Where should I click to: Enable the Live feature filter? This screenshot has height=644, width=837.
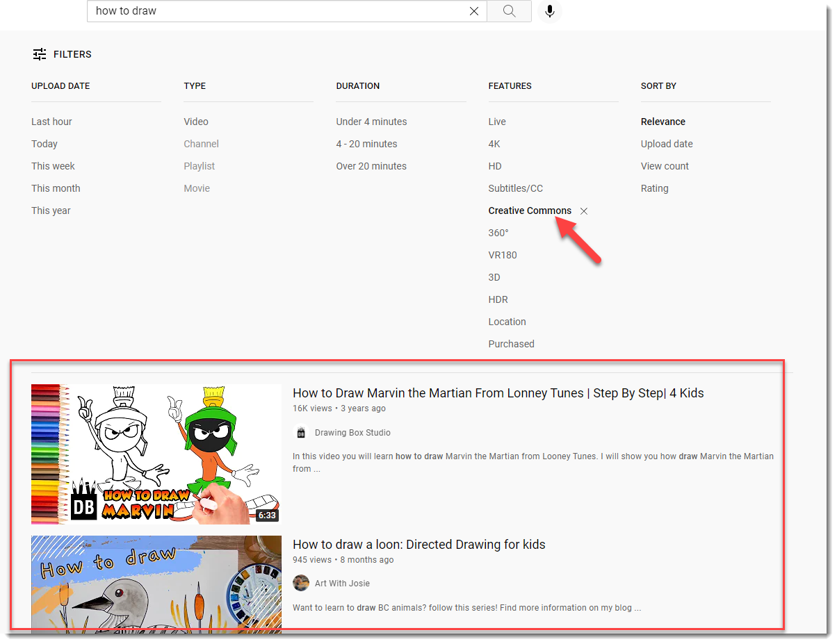497,122
